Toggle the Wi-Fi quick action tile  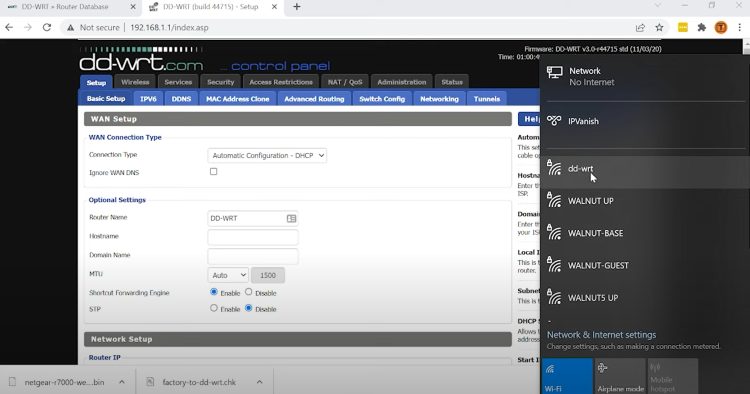click(567, 376)
